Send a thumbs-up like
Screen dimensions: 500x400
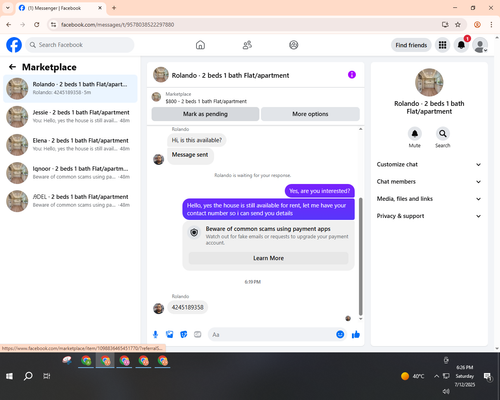tap(356, 334)
